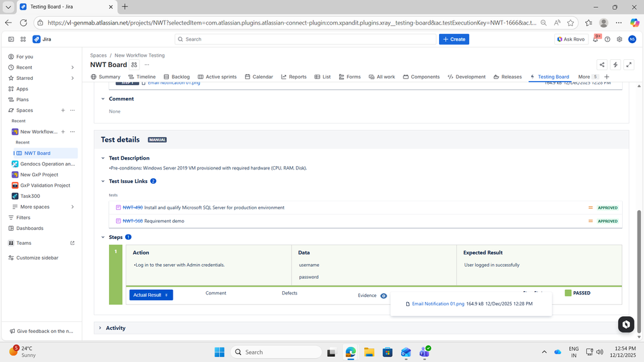The width and height of the screenshot is (644, 362).
Task: Open Filters in the sidebar
Action: 19,218
